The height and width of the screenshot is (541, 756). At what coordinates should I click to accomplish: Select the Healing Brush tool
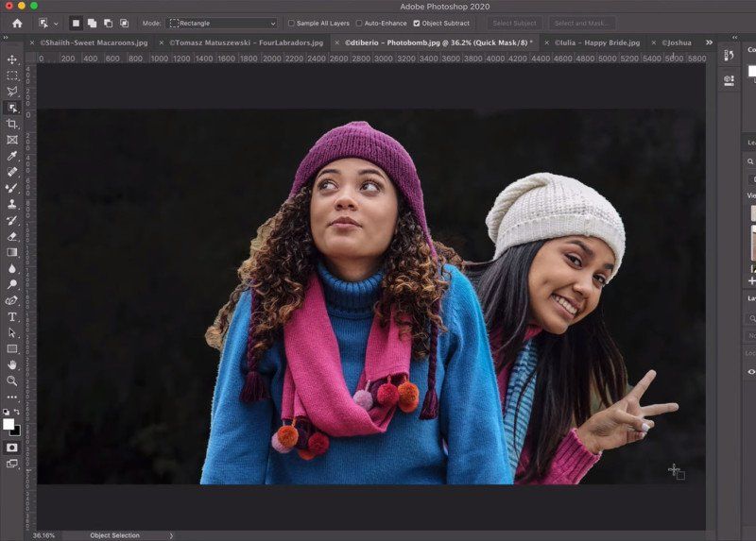12,172
